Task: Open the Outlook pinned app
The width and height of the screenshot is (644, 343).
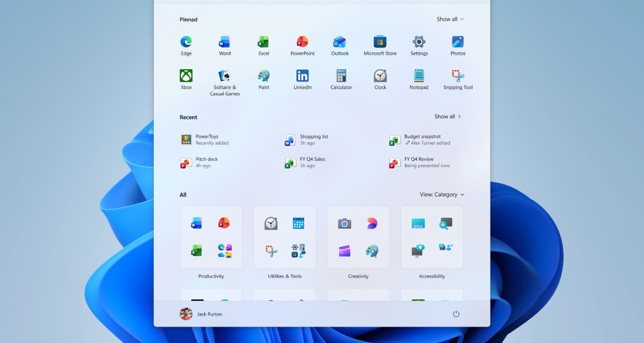Action: [x=340, y=46]
